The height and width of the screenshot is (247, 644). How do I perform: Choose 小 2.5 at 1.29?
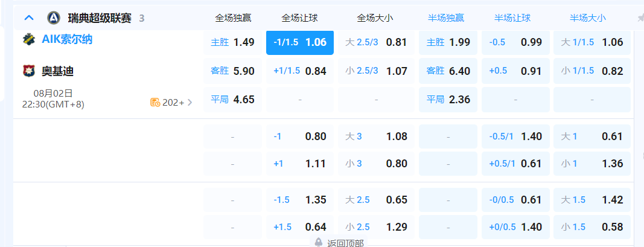(x=376, y=227)
